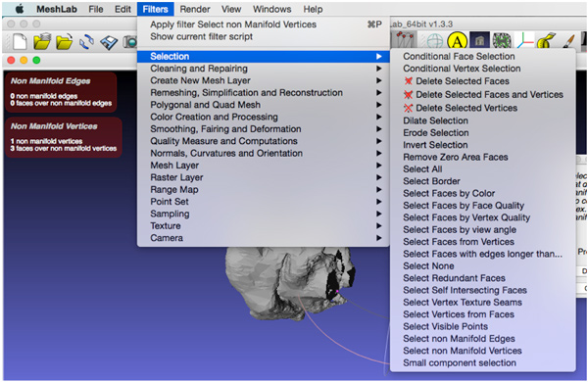Apply filter Select non Manifold Vertices

(264, 24)
